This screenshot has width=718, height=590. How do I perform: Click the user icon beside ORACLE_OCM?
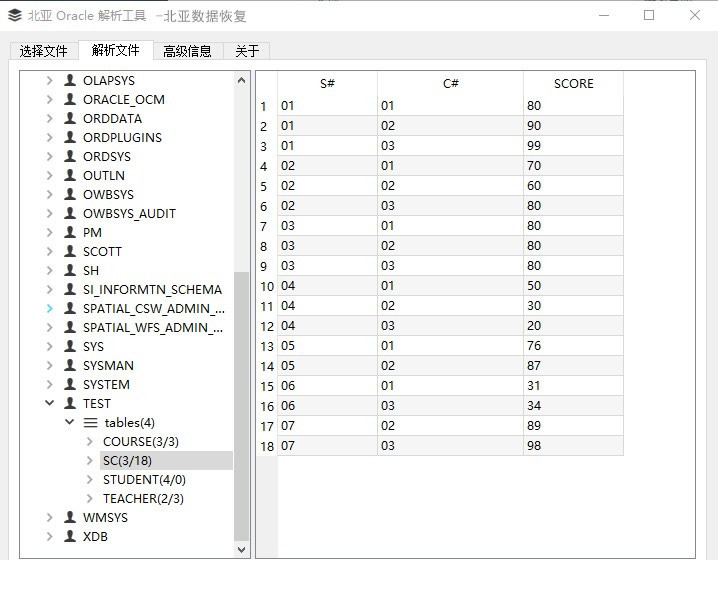click(x=70, y=99)
